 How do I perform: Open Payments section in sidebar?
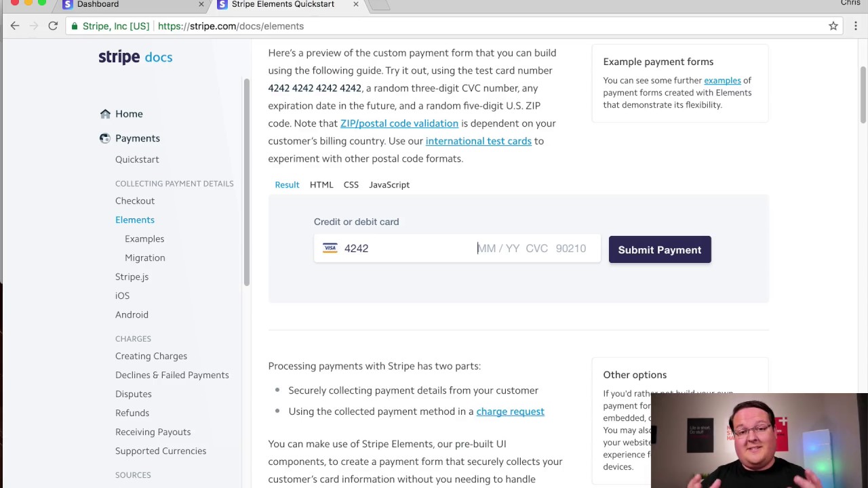click(138, 138)
